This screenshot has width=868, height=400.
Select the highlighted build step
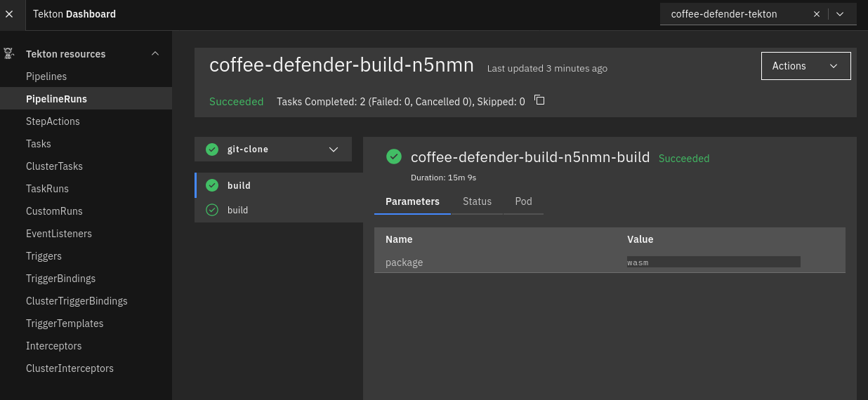click(x=279, y=185)
